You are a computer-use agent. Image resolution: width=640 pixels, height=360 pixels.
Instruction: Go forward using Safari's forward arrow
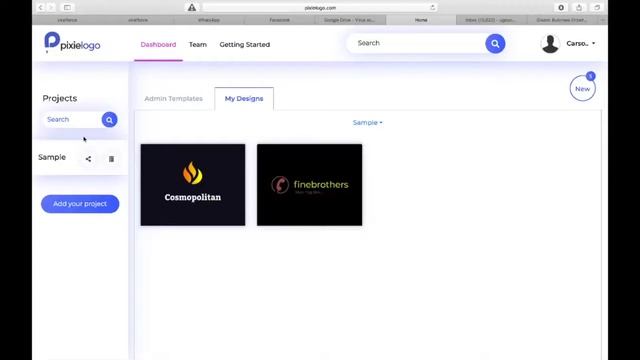pos(51,7)
